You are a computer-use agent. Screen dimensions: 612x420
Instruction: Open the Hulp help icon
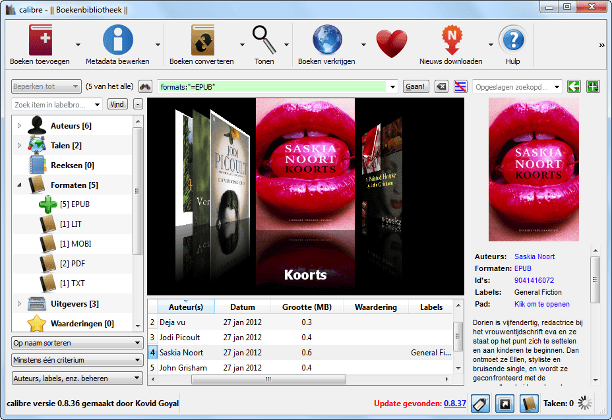(x=512, y=42)
